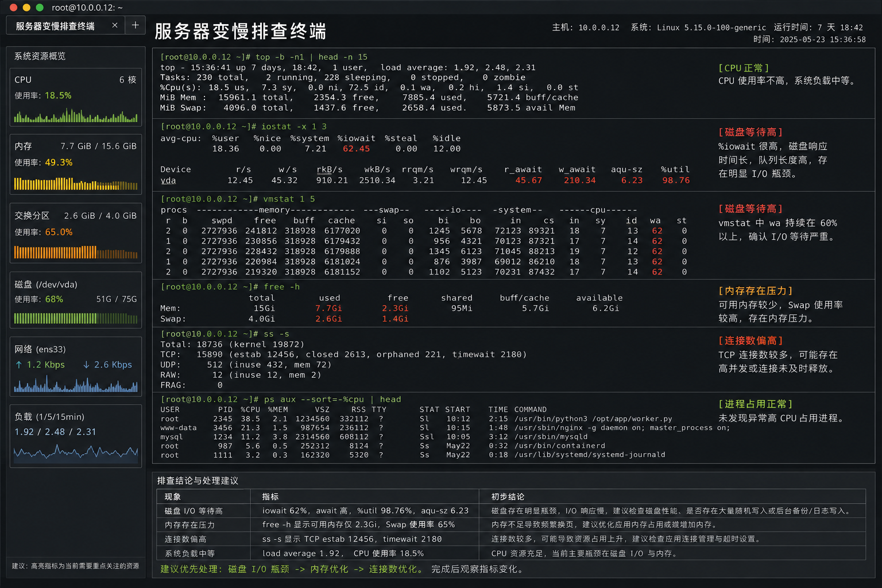Viewport: 882px width, 588px height.
Task: Click the 内存 usage bar
Action: pos(76,184)
